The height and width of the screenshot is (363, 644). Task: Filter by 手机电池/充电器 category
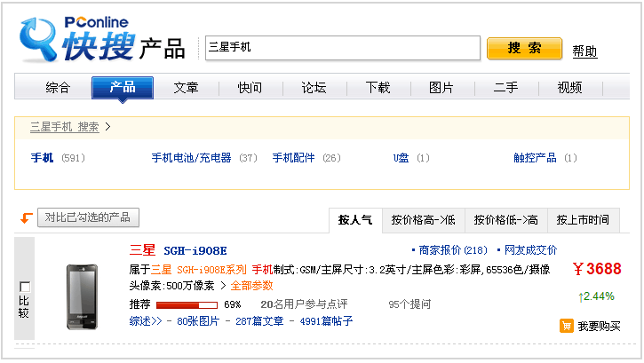pos(191,157)
